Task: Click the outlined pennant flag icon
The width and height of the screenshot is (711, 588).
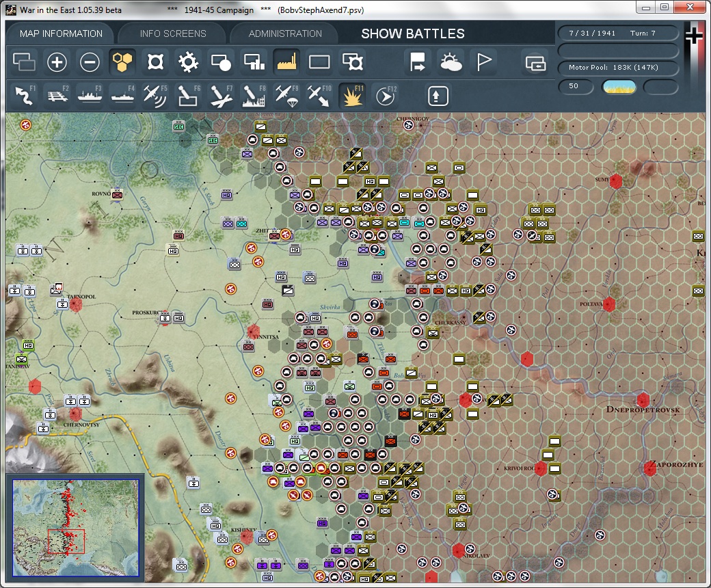Action: point(484,62)
